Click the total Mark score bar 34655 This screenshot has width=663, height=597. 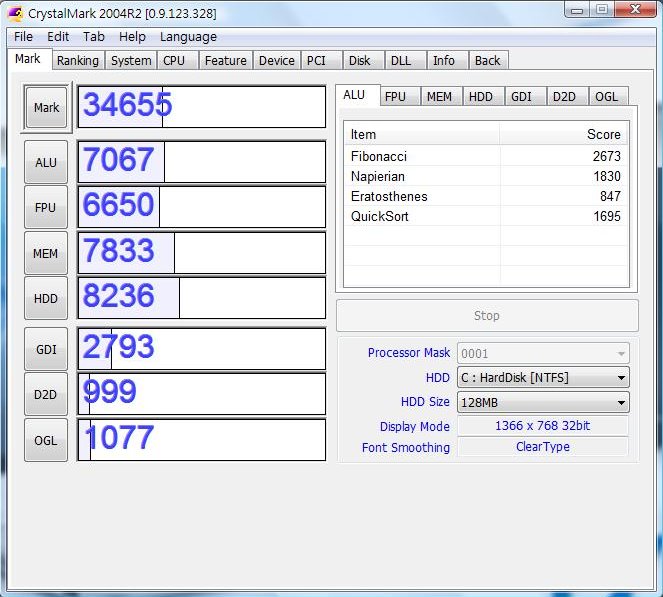(202, 107)
